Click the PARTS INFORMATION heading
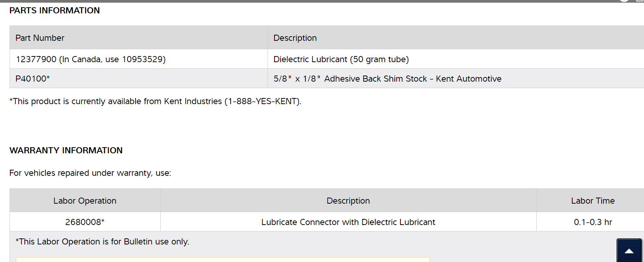The image size is (644, 262). point(55,11)
